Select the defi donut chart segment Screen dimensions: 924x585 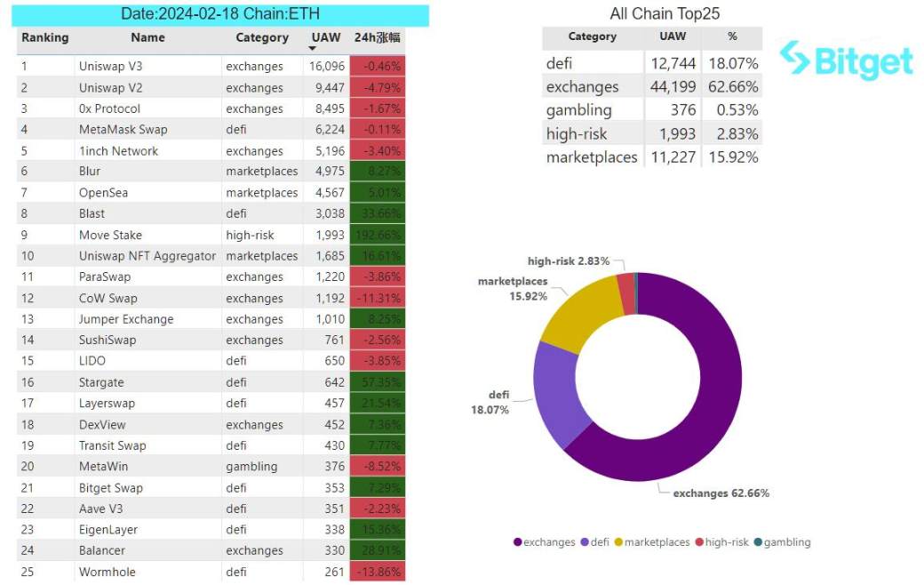click(x=557, y=395)
